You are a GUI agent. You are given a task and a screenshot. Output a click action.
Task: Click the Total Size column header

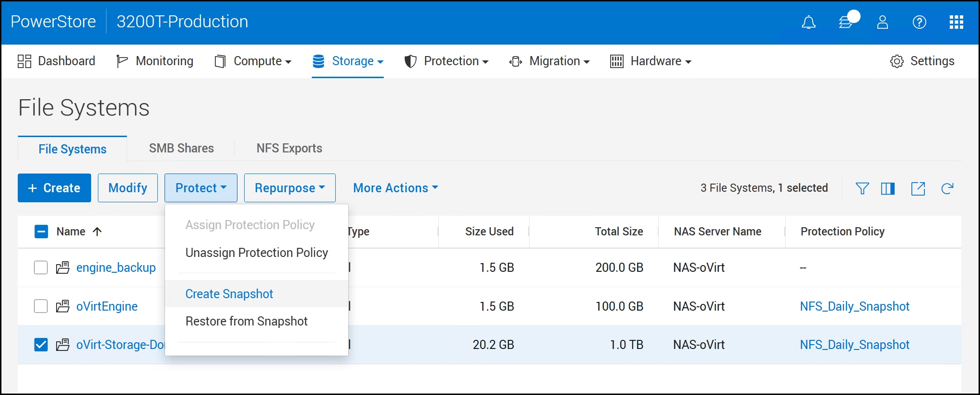coord(619,232)
